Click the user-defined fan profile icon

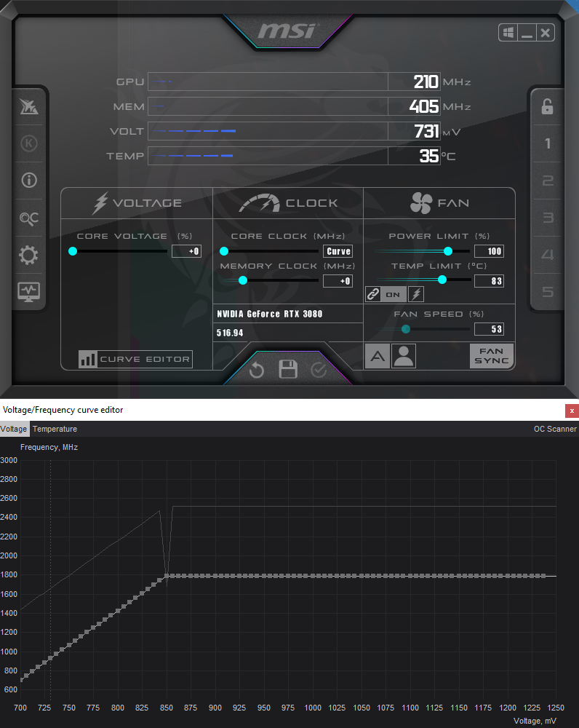tap(404, 357)
